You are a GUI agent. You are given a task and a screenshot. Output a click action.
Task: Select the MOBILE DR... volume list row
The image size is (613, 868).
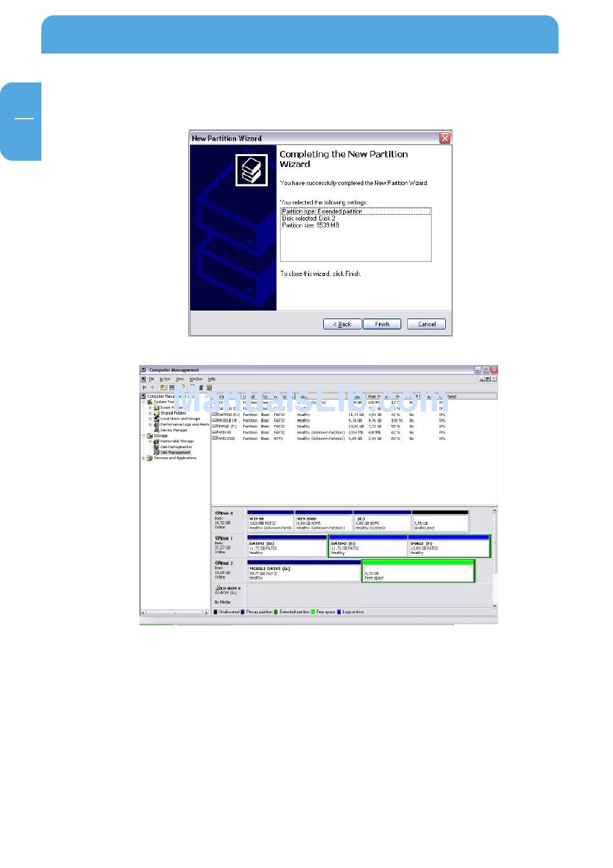point(329,420)
